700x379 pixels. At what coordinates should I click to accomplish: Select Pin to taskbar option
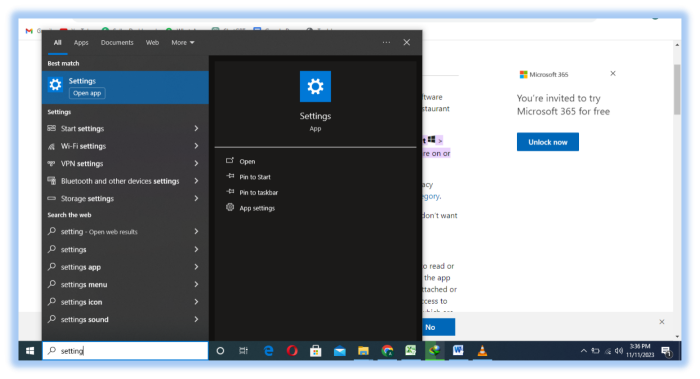tap(258, 192)
